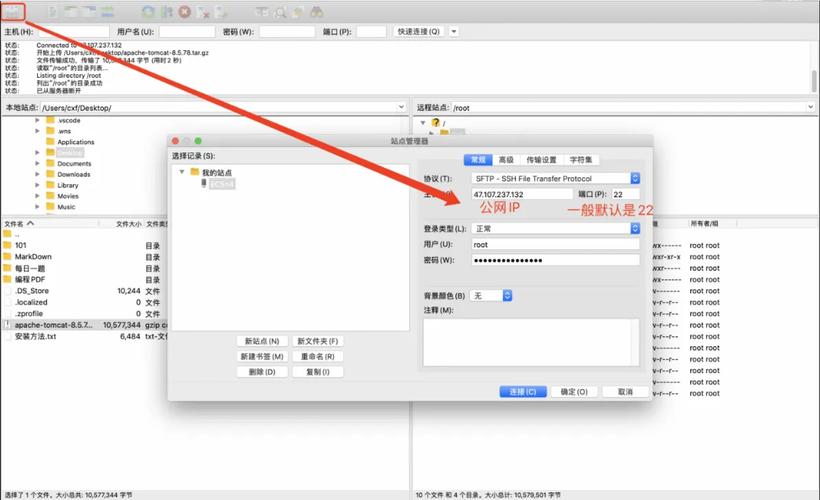
Task: Open the Site Manager toolbar icon
Action: click(x=13, y=12)
